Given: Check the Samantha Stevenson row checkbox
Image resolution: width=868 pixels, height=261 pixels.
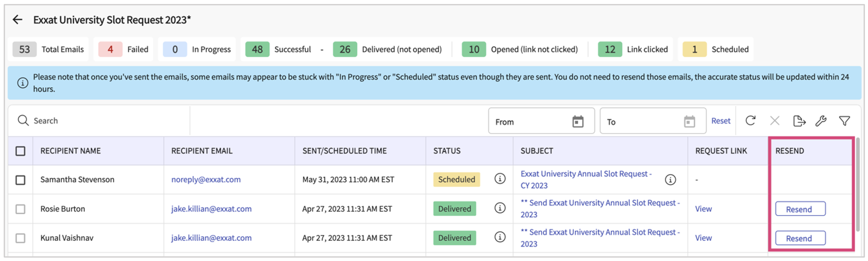Looking at the screenshot, I should (20, 180).
